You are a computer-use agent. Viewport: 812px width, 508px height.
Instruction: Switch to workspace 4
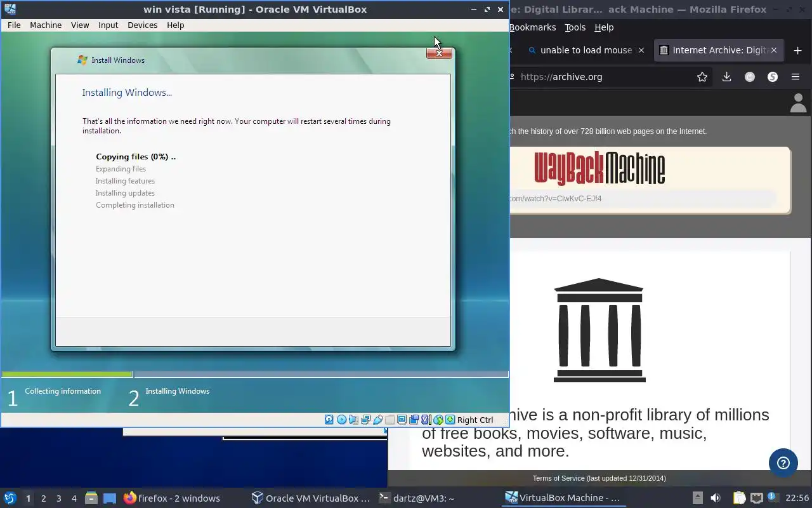pos(74,498)
